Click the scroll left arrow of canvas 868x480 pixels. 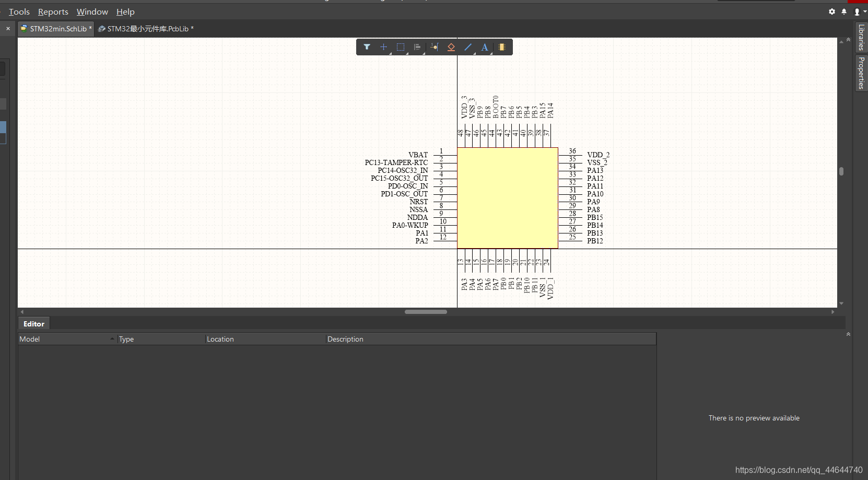pos(22,312)
